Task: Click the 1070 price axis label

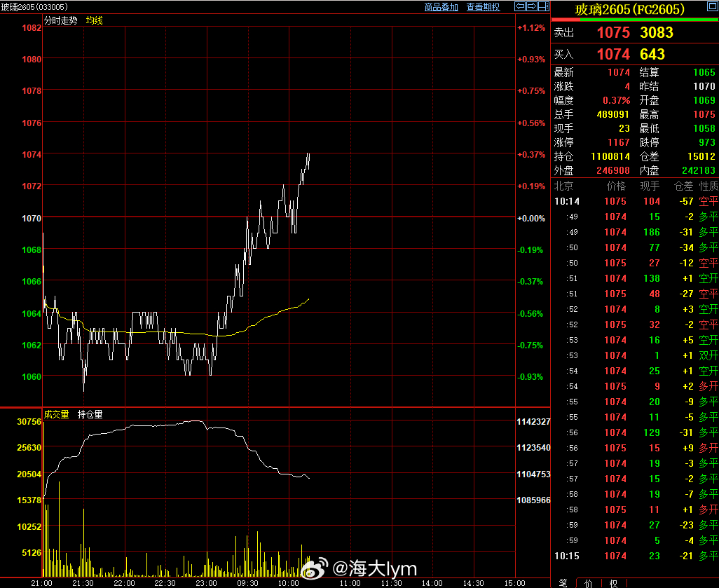Action: (x=32, y=219)
